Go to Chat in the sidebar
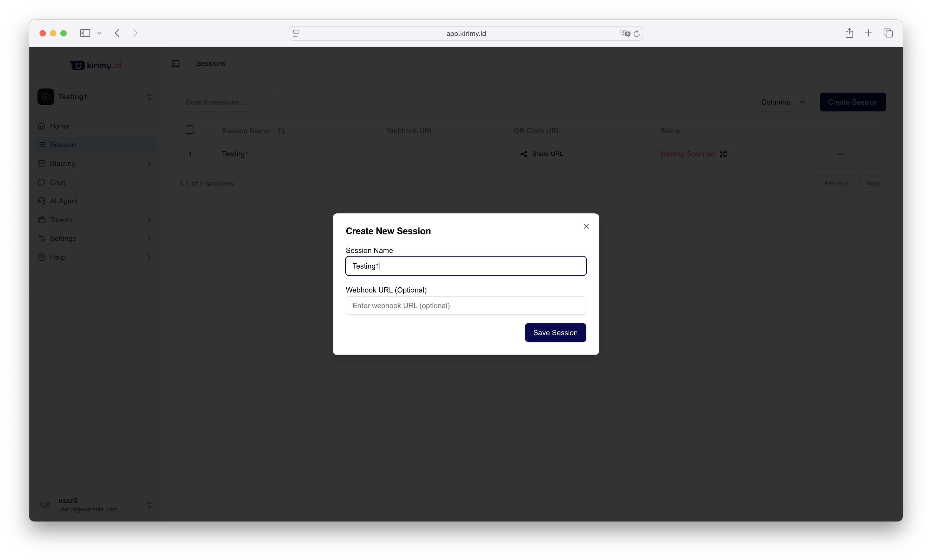 (57, 182)
